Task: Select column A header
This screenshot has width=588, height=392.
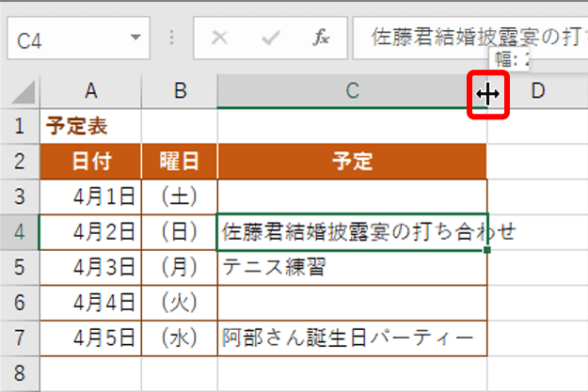Action: pyautogui.click(x=90, y=91)
